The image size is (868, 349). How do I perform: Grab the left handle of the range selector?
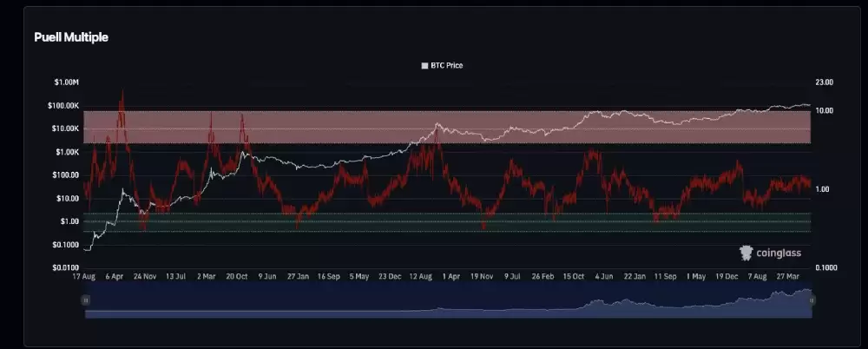tap(85, 300)
